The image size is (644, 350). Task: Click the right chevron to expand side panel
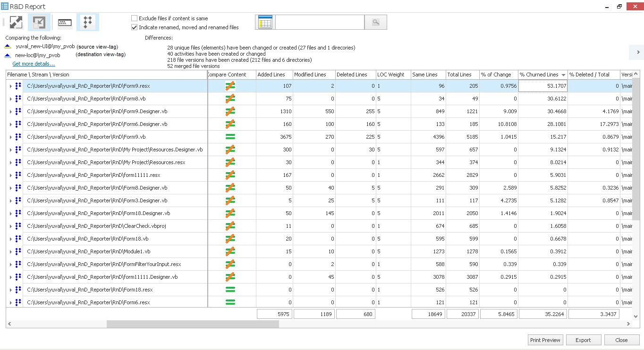[638, 52]
